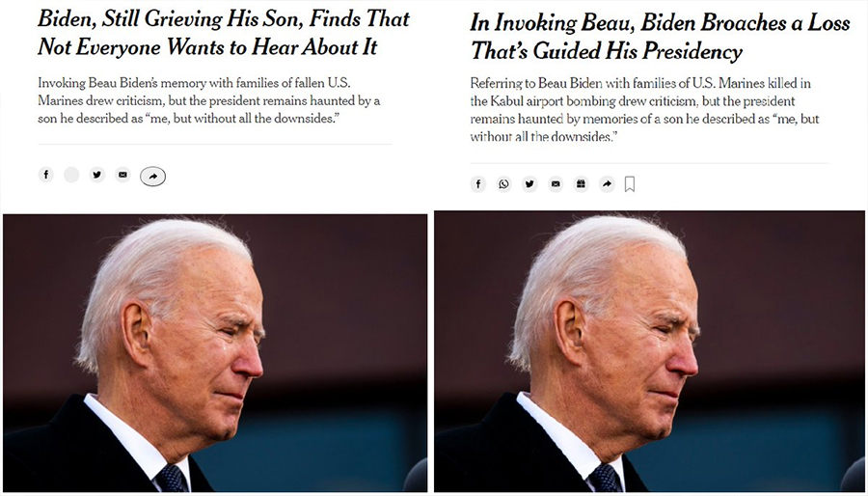Open share arrow under "Still Grieving His Son" article

point(152,176)
